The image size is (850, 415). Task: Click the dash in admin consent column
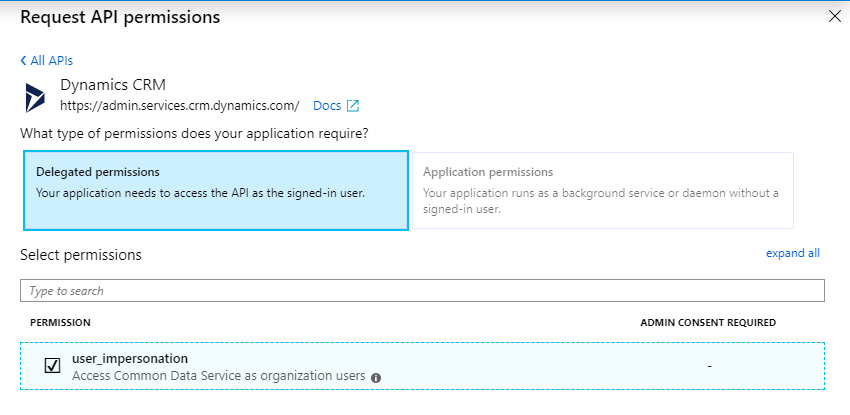click(709, 367)
